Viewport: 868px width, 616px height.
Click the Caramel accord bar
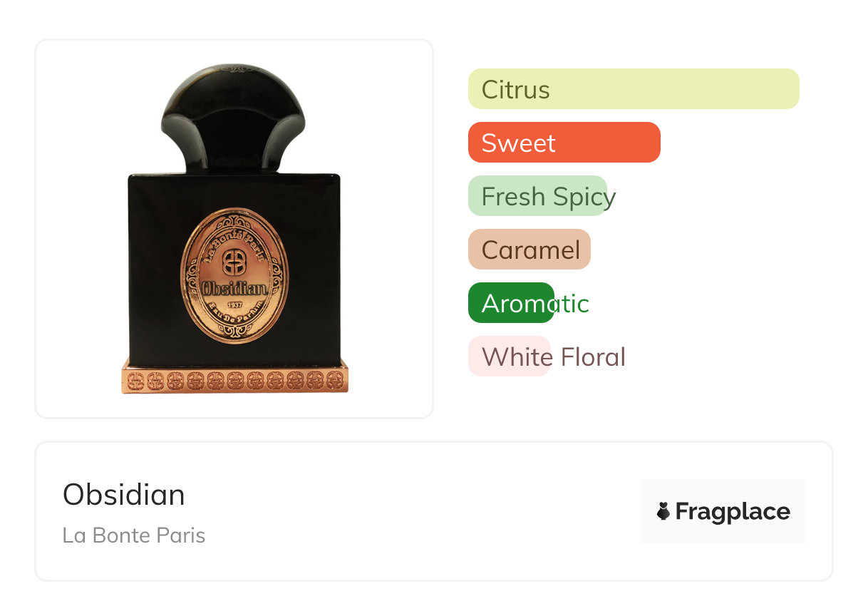[529, 250]
